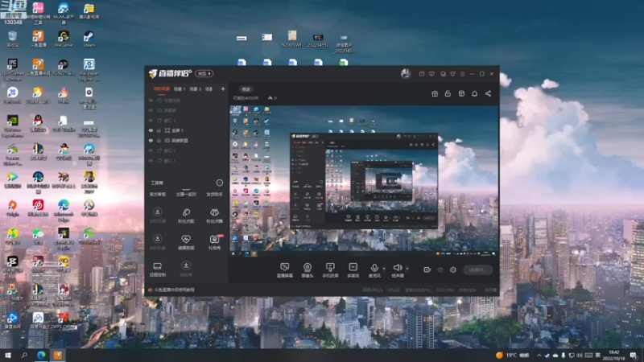Screen dimensions: 644x362
Task: Click the record video icon in bottom bar
Action: point(427,269)
